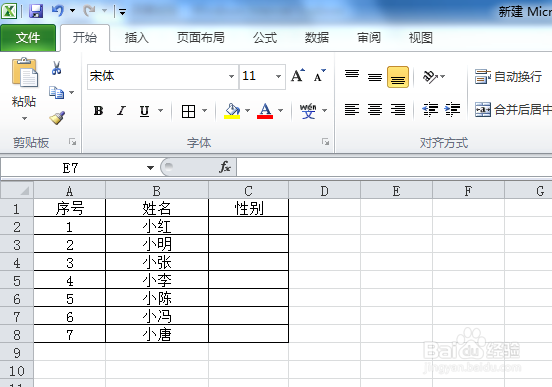The width and height of the screenshot is (552, 387).
Task: Open the Name Box dropdown arrow
Action: [x=150, y=168]
